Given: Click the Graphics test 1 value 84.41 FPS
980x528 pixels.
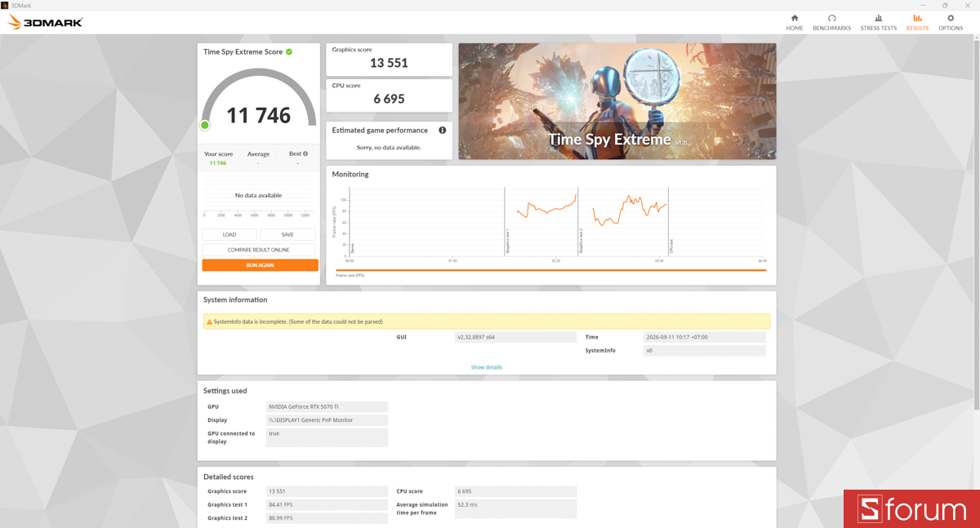Looking at the screenshot, I should [x=327, y=504].
